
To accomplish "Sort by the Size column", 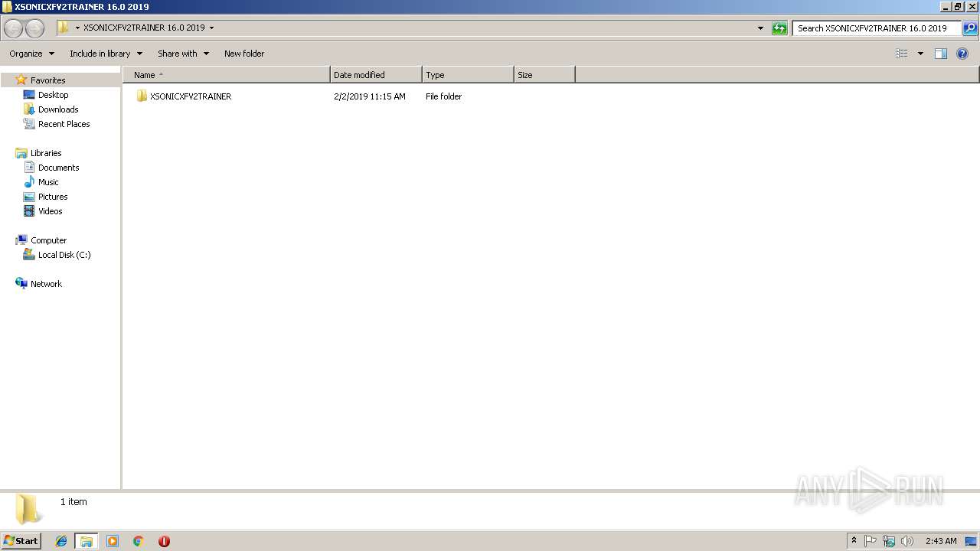I will [544, 75].
